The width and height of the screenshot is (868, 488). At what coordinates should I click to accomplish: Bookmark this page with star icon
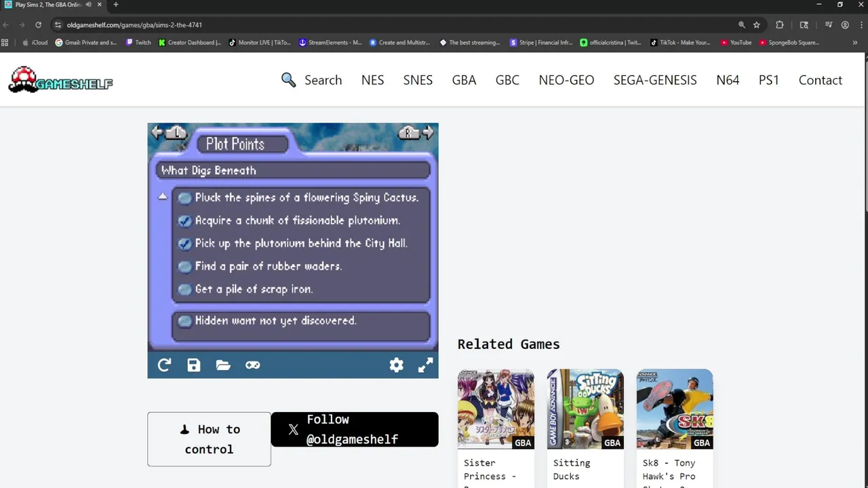coord(756,25)
